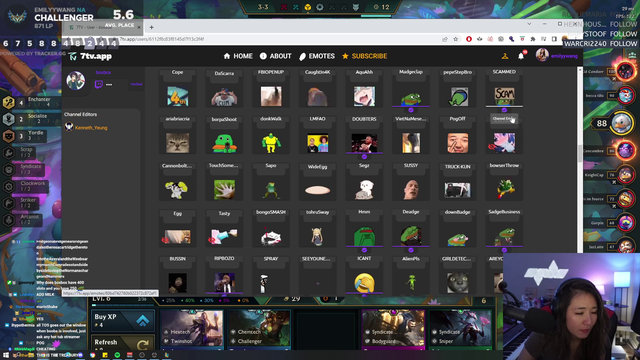Open the PogOff emote card
The width and height of the screenshot is (640, 360).
point(458,136)
